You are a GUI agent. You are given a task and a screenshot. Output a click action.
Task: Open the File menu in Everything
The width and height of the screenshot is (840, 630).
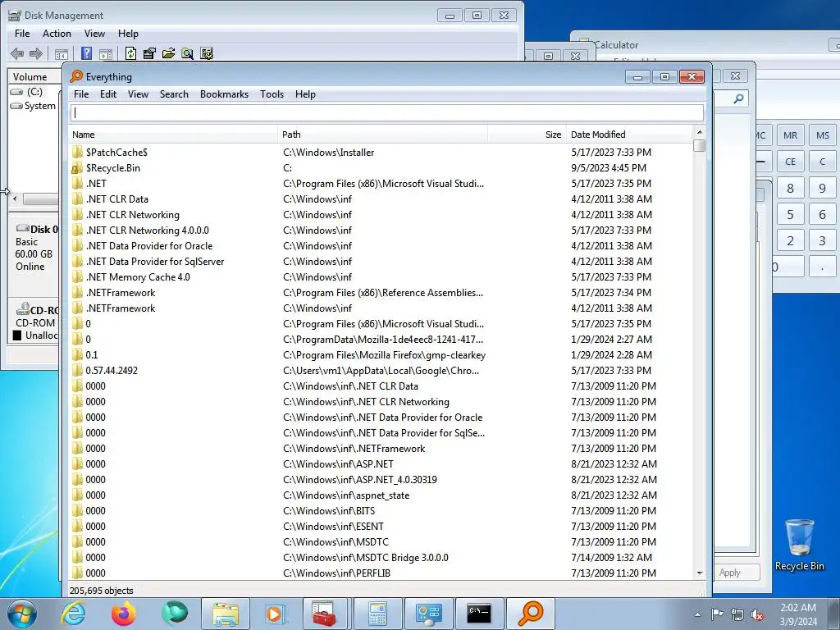pyautogui.click(x=81, y=94)
